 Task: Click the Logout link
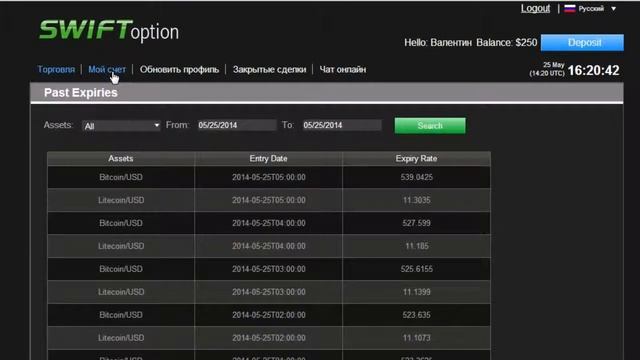click(x=535, y=9)
